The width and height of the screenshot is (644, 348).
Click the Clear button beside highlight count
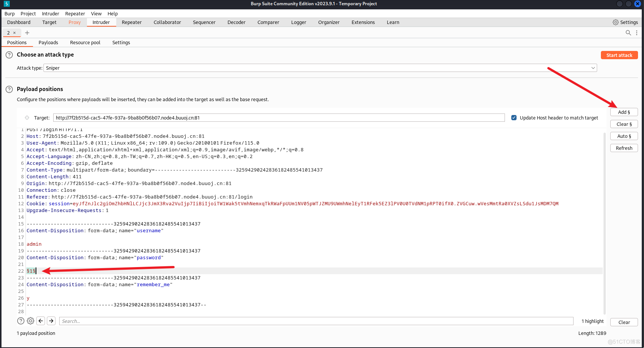(x=624, y=322)
